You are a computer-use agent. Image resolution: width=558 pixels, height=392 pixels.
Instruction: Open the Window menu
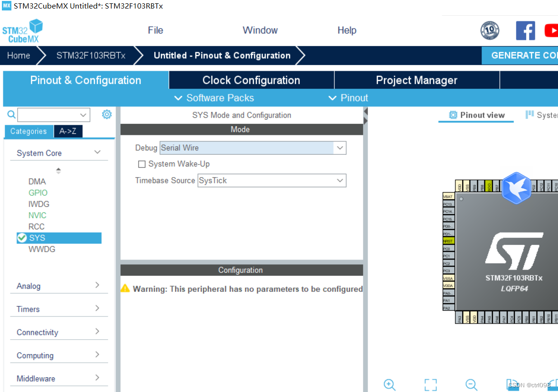tap(260, 30)
